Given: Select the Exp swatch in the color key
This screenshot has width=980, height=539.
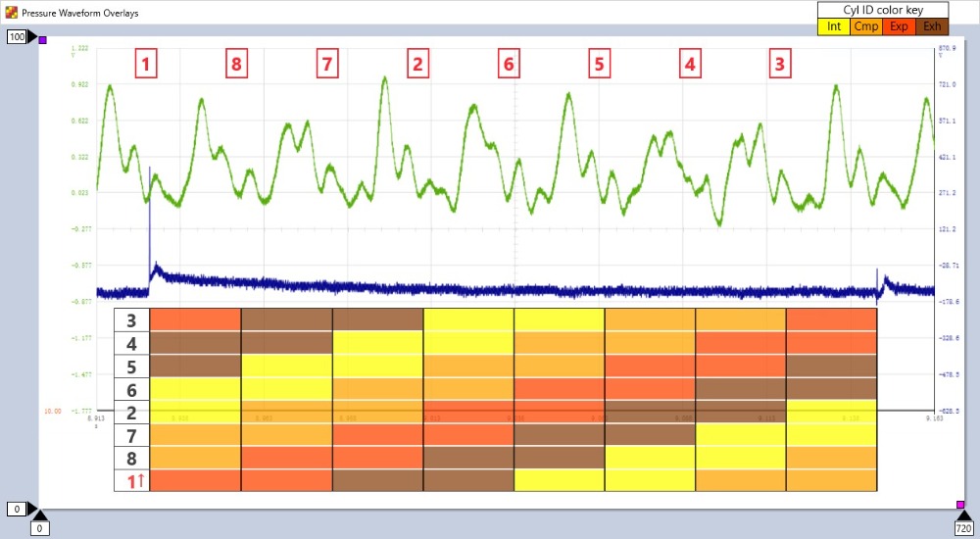Looking at the screenshot, I should coord(899,26).
